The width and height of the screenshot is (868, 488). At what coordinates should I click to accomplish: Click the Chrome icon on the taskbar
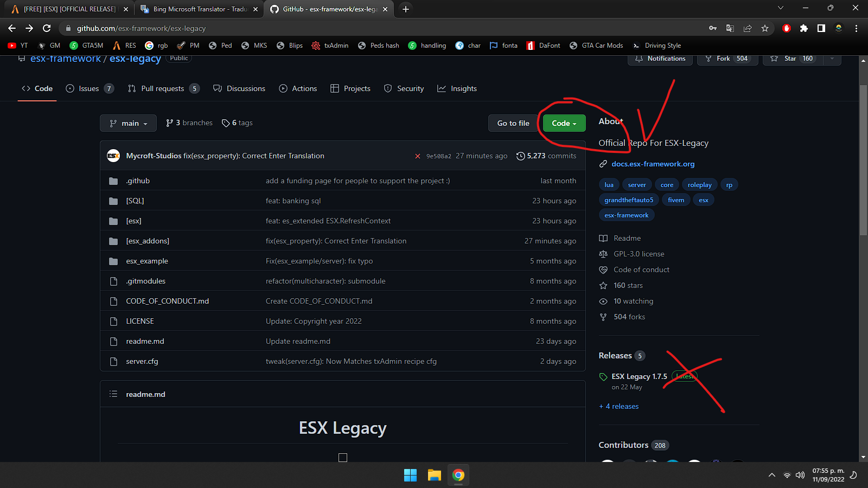point(458,475)
